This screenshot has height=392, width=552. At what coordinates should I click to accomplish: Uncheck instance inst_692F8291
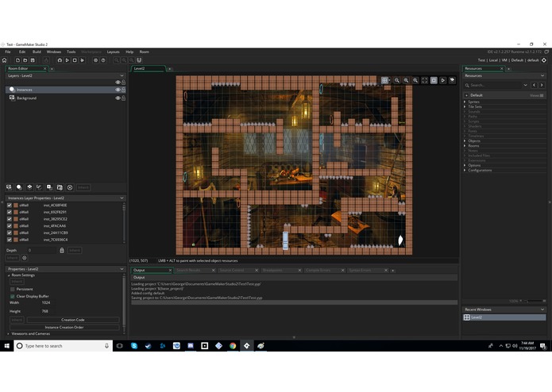pos(10,212)
